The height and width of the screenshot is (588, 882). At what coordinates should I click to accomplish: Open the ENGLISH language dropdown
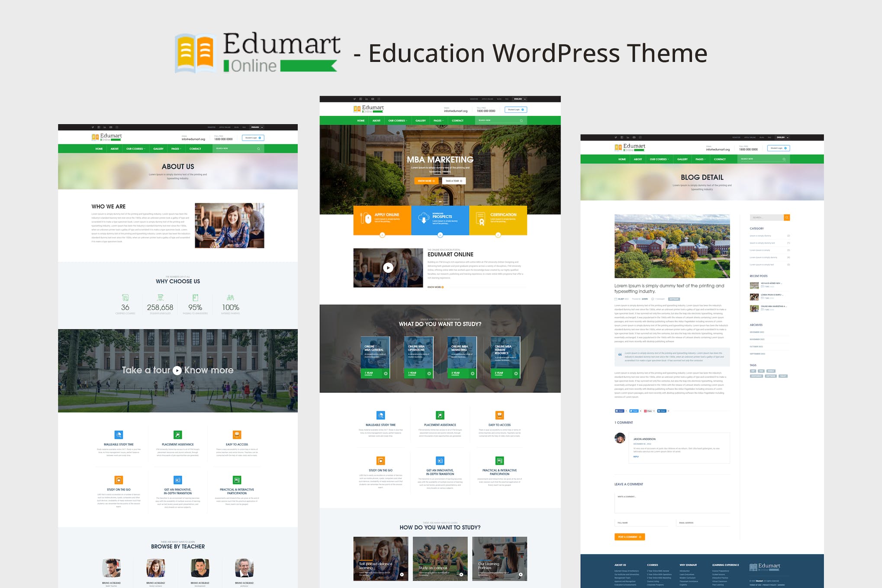pyautogui.click(x=519, y=99)
